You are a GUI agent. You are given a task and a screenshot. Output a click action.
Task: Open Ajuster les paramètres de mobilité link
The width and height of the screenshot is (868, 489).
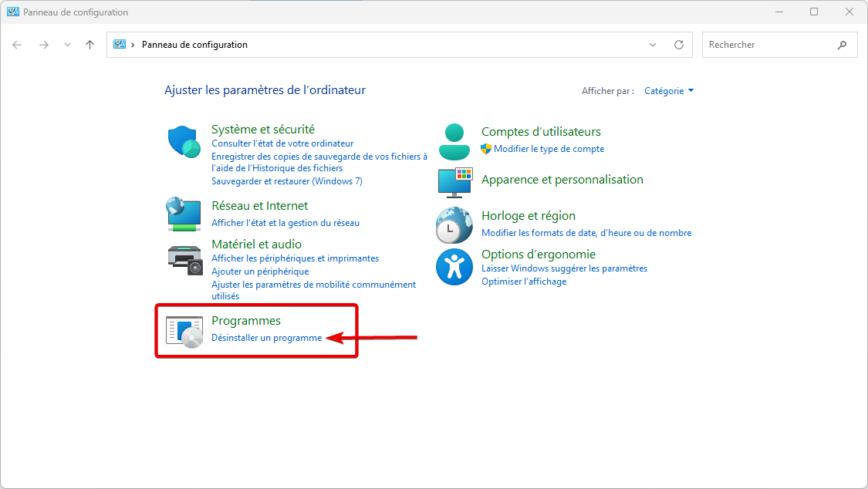[x=313, y=290]
